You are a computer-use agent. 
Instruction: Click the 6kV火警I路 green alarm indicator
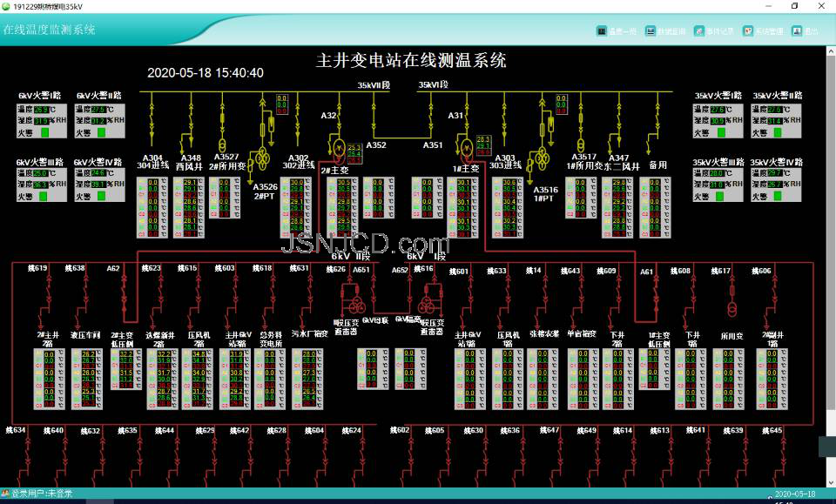[x=44, y=132]
